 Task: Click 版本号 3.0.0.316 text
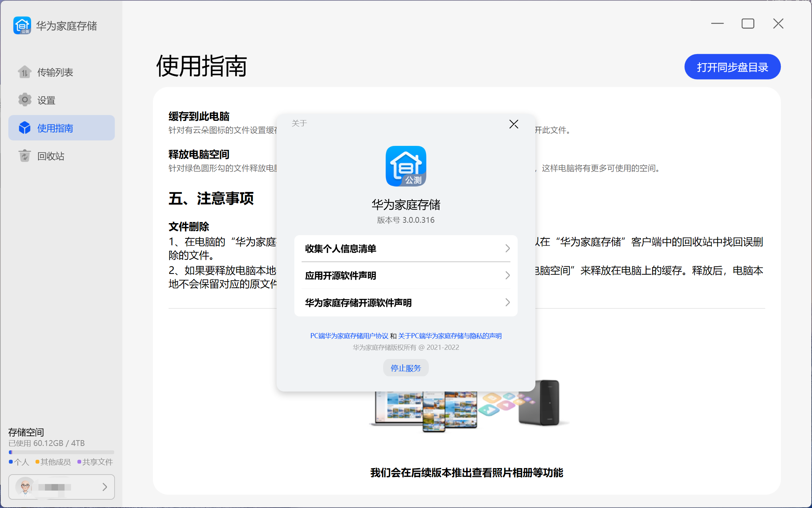(406, 220)
